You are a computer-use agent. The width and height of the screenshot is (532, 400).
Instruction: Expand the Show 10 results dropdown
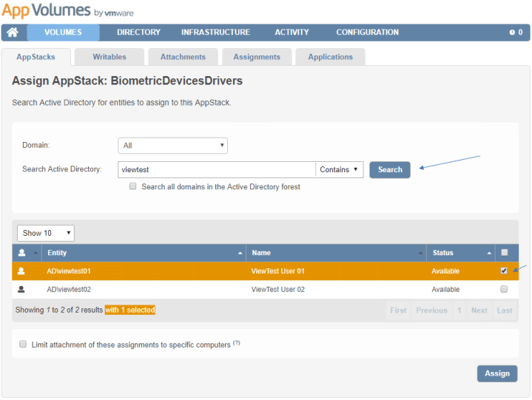[x=46, y=233]
